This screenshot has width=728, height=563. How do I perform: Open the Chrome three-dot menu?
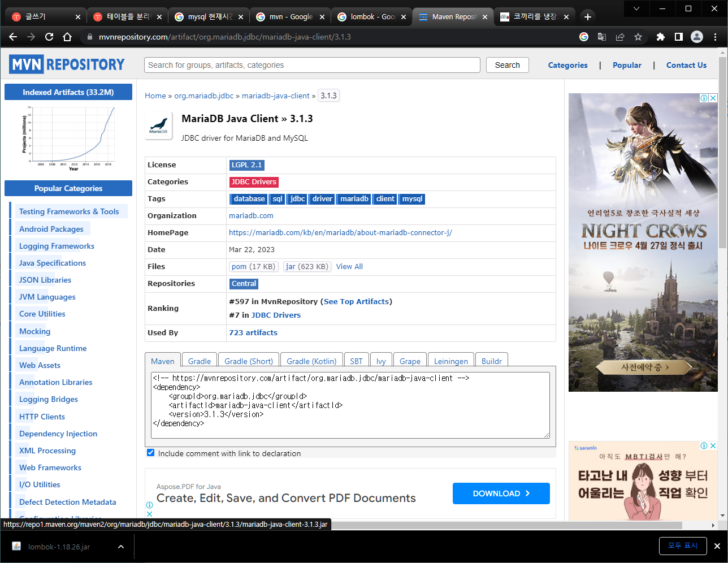click(x=716, y=37)
